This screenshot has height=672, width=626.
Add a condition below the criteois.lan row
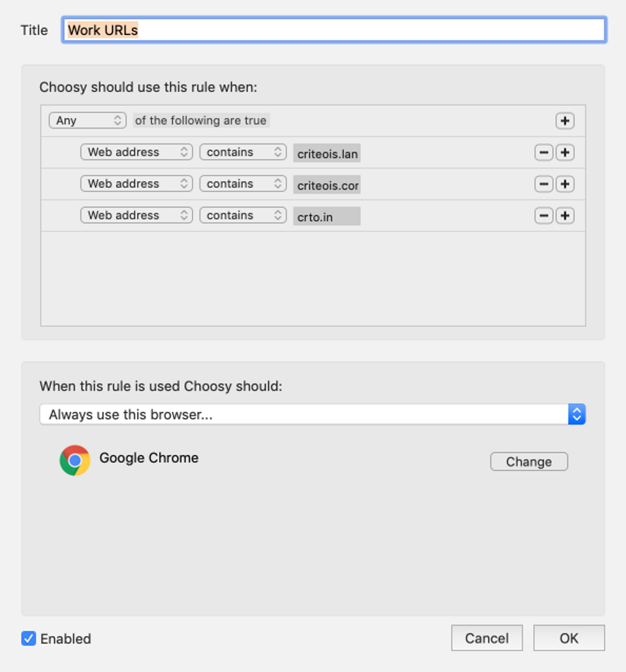pos(564,152)
